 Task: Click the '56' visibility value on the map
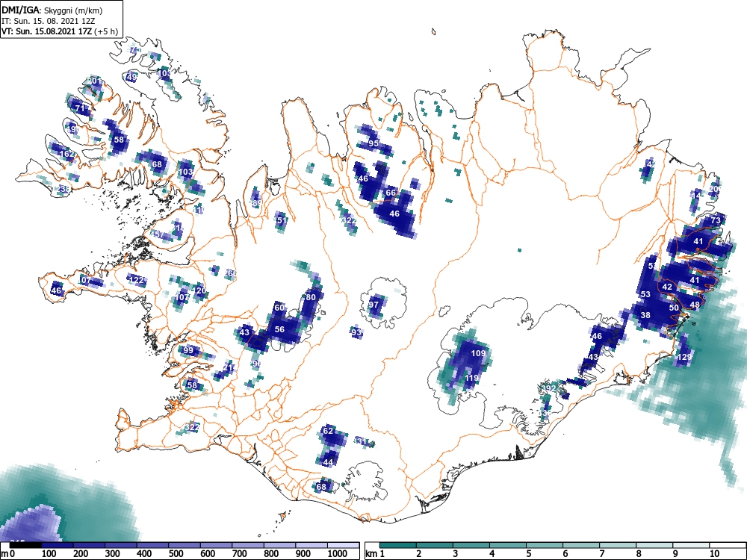[279, 329]
